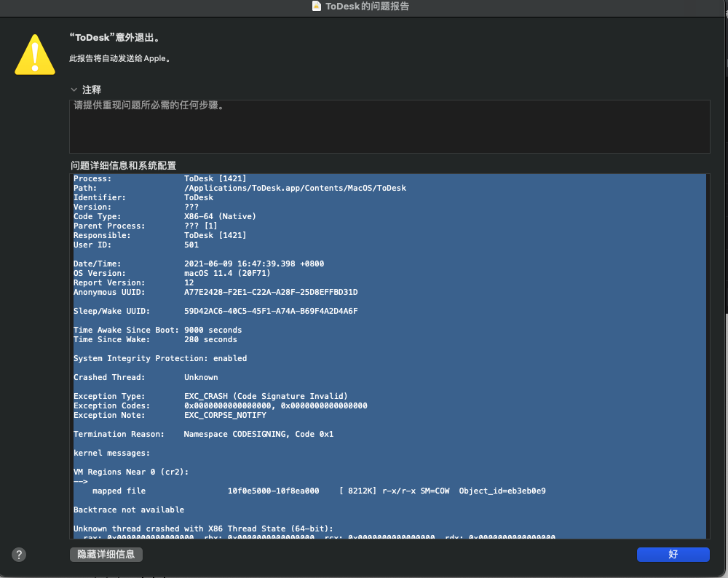Click EXC_CRASH (Code Signature Invalid) text
The width and height of the screenshot is (728, 578).
pos(266,396)
